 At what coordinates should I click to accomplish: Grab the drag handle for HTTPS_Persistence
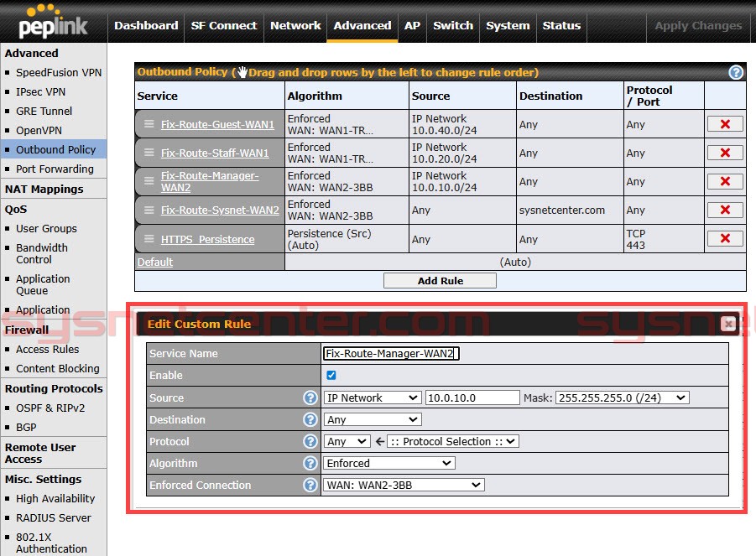point(149,238)
